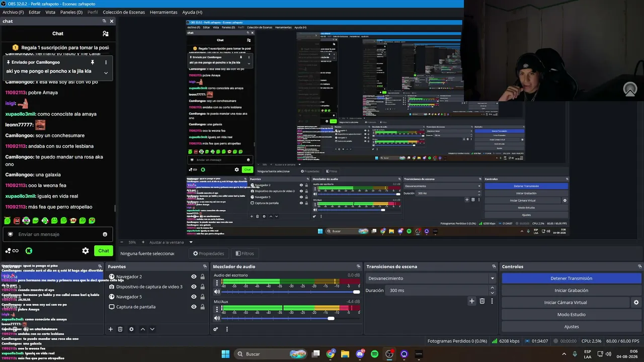Select the Navegador 2 source row
Image resolution: width=644 pixels, height=362 pixels.
pyautogui.click(x=157, y=277)
